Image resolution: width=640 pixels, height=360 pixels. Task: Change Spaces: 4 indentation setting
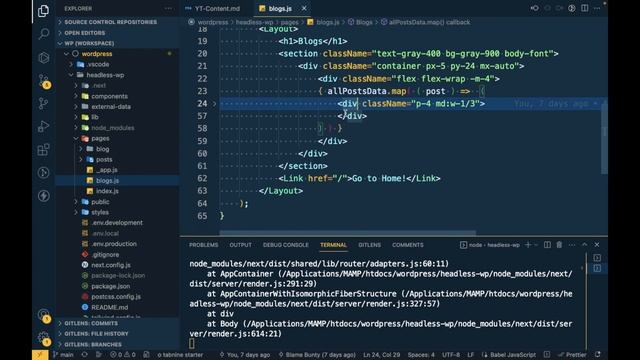click(421, 355)
